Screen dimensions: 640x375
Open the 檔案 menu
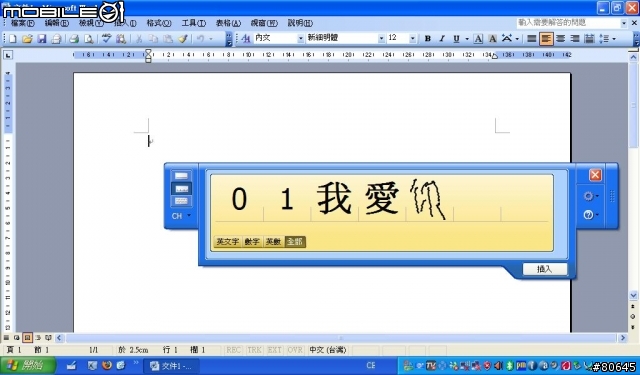coord(22,23)
